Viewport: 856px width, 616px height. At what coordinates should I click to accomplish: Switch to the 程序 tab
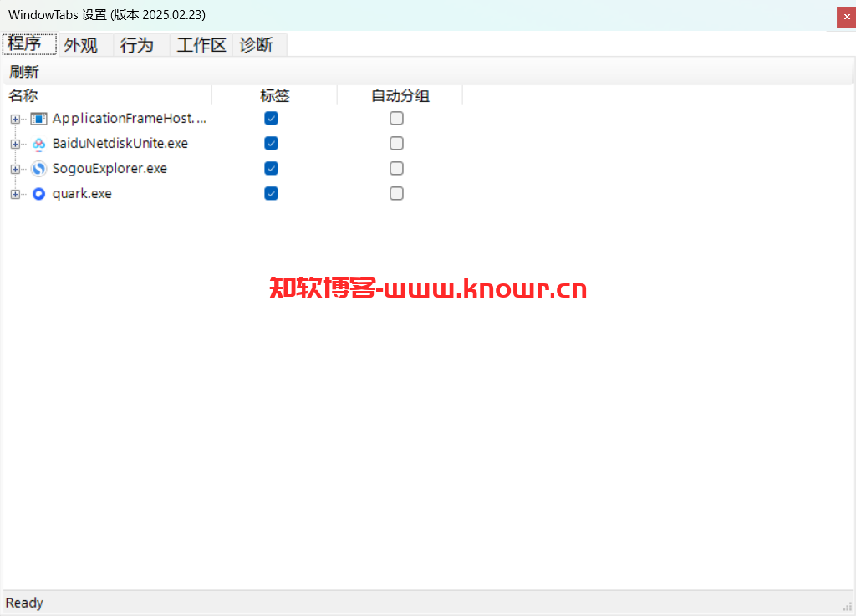pos(29,44)
